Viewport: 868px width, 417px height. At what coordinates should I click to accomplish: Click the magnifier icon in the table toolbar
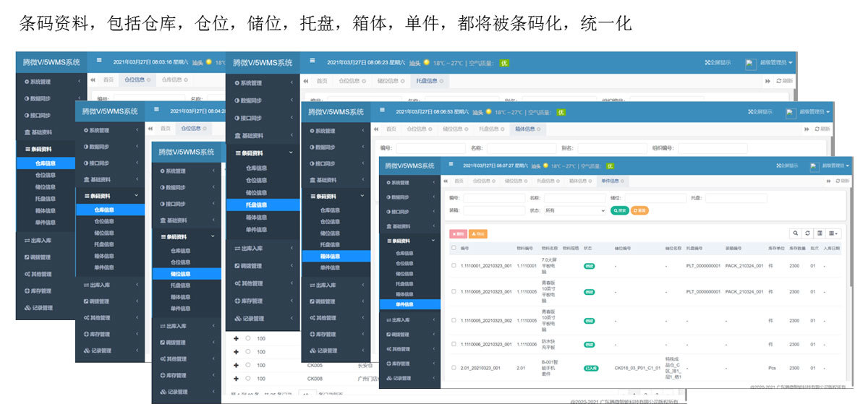click(796, 233)
